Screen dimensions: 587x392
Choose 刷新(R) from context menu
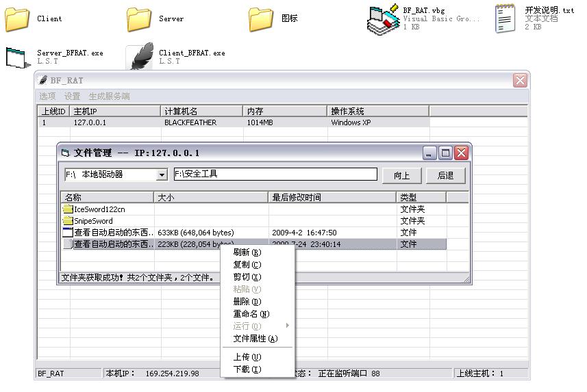coord(247,252)
